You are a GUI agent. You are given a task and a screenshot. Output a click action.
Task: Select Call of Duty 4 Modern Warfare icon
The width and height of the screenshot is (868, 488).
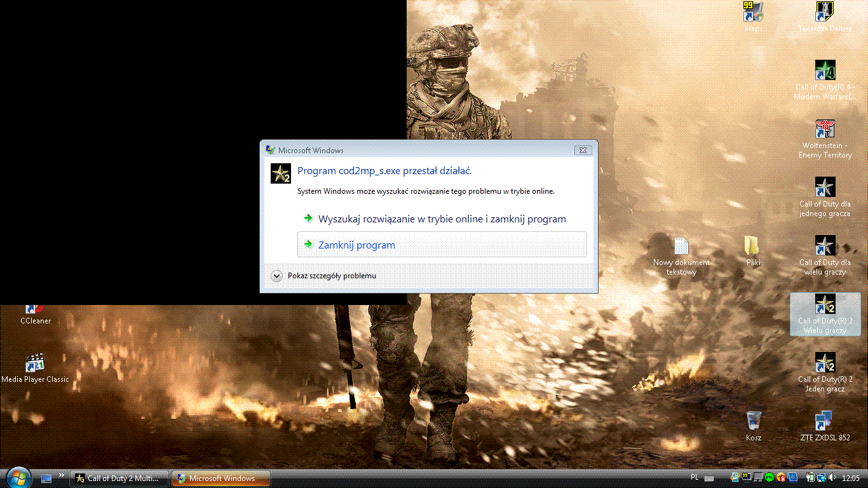pyautogui.click(x=825, y=71)
